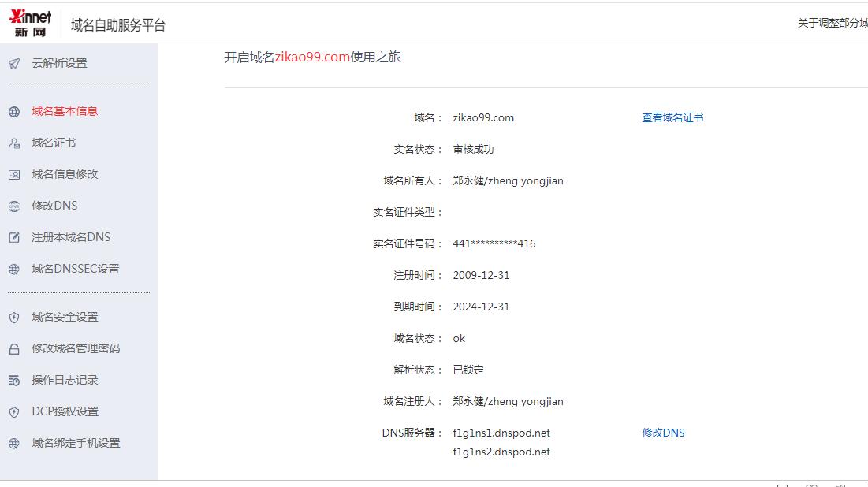The image size is (868, 487).
Task: Click the 已锁定 resolution status
Action: (468, 370)
